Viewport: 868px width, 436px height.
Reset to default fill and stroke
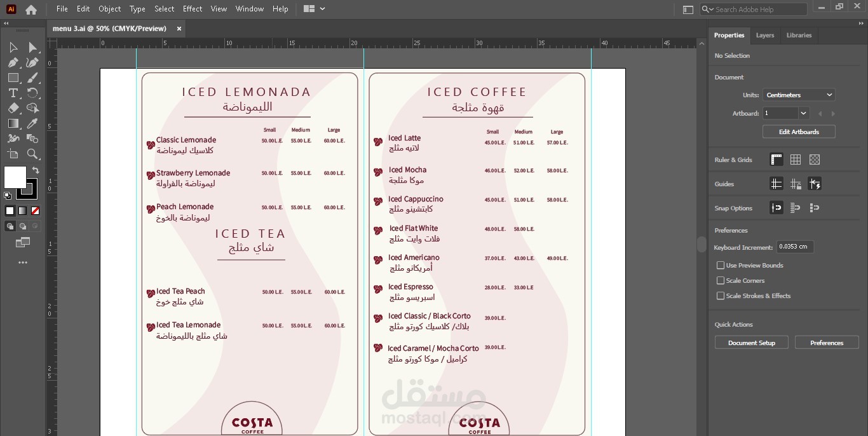point(8,196)
